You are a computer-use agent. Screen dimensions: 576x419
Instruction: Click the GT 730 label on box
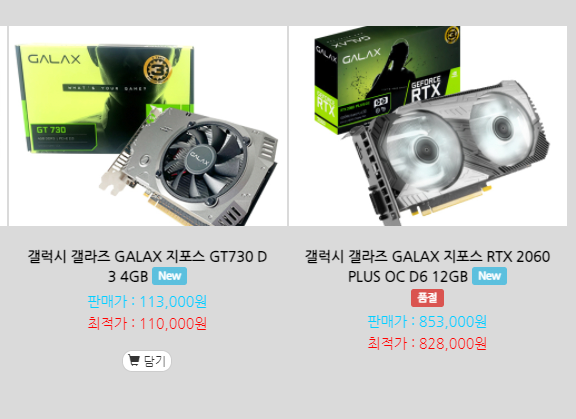tap(51, 130)
